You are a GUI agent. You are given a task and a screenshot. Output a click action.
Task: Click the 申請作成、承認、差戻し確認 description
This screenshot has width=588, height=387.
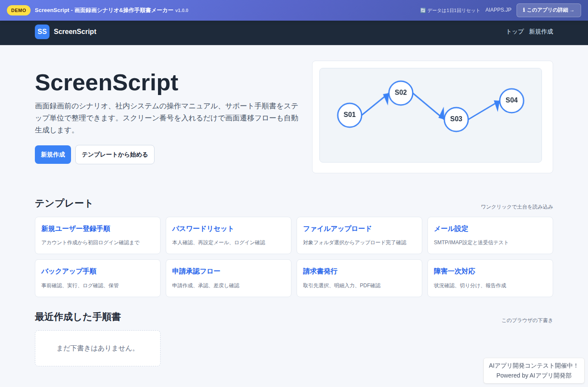[x=206, y=286]
